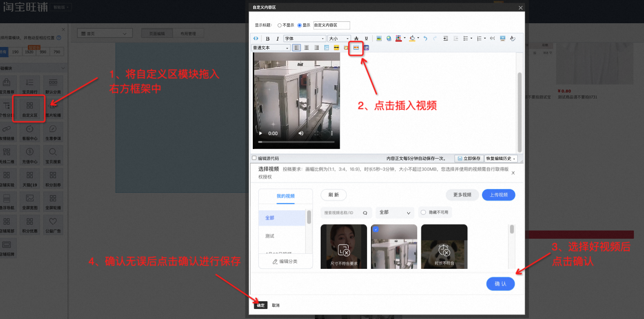This screenshot has height=319, width=644.
Task: Click the font color swatch in the toolbar
Action: click(399, 39)
